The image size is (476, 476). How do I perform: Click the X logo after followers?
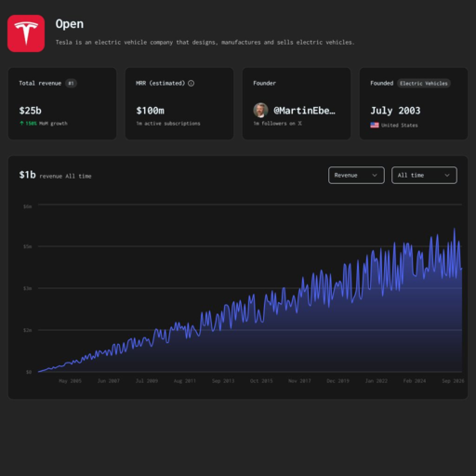[x=299, y=124]
